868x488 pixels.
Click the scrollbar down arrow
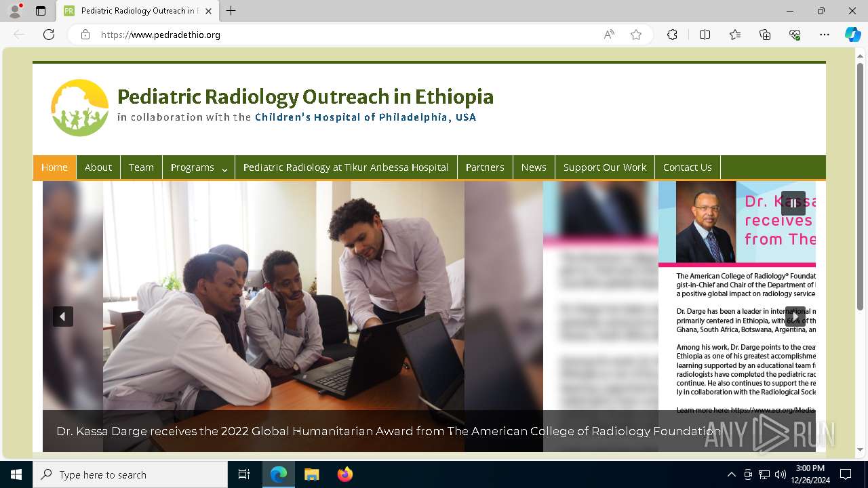point(860,450)
